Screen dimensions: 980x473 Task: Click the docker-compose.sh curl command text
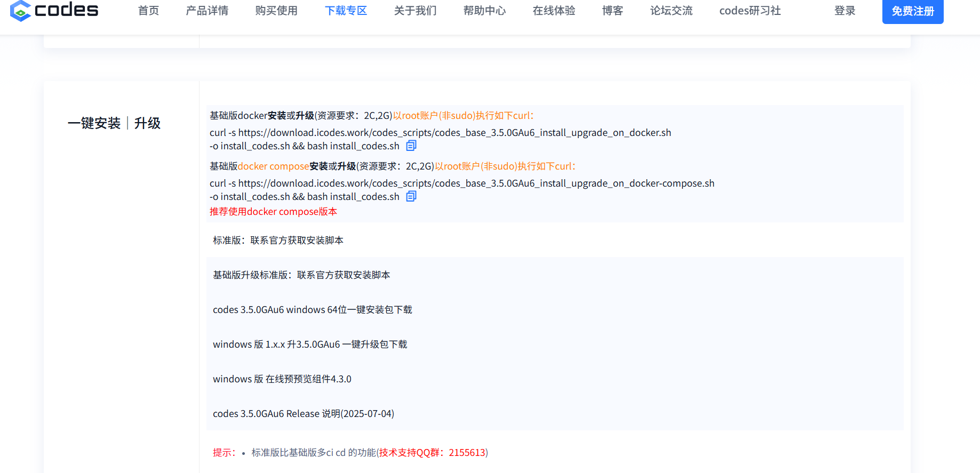click(462, 190)
